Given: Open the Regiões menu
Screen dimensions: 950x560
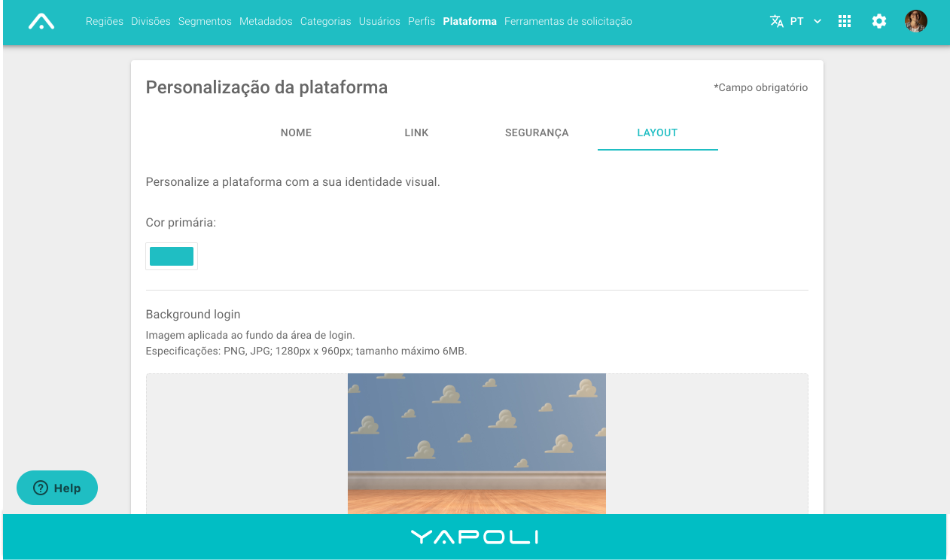Looking at the screenshot, I should (x=105, y=21).
